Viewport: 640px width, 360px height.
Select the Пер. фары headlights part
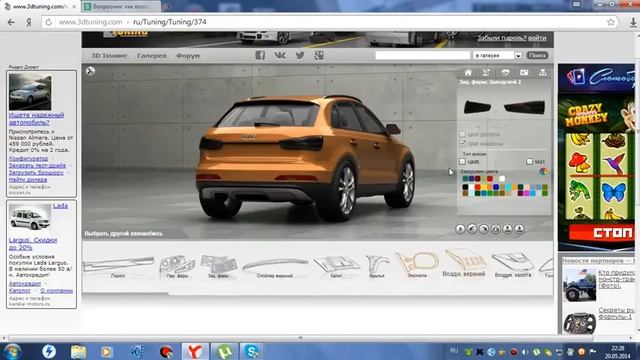point(177,266)
